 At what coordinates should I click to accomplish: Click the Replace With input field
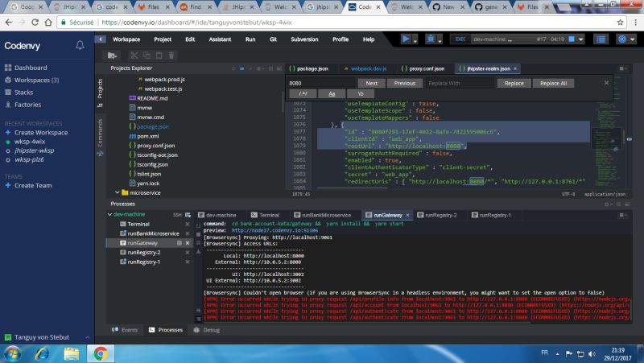[x=459, y=83]
